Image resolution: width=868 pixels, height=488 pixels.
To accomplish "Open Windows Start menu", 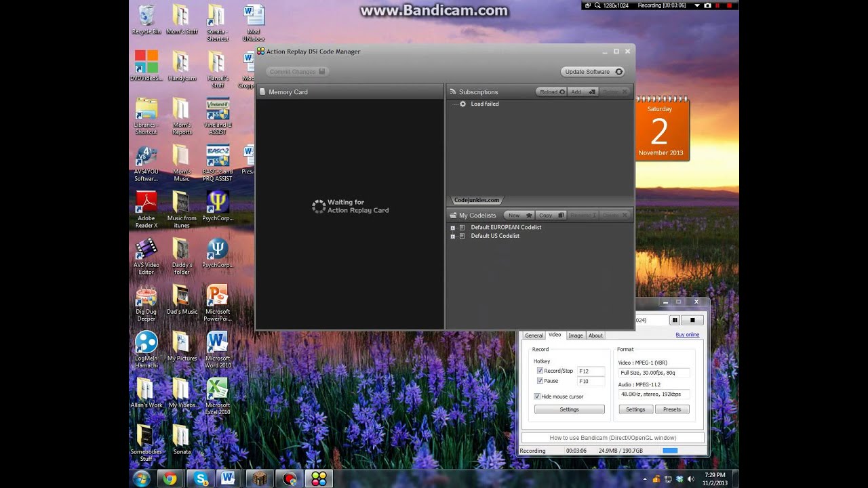I will [x=142, y=479].
